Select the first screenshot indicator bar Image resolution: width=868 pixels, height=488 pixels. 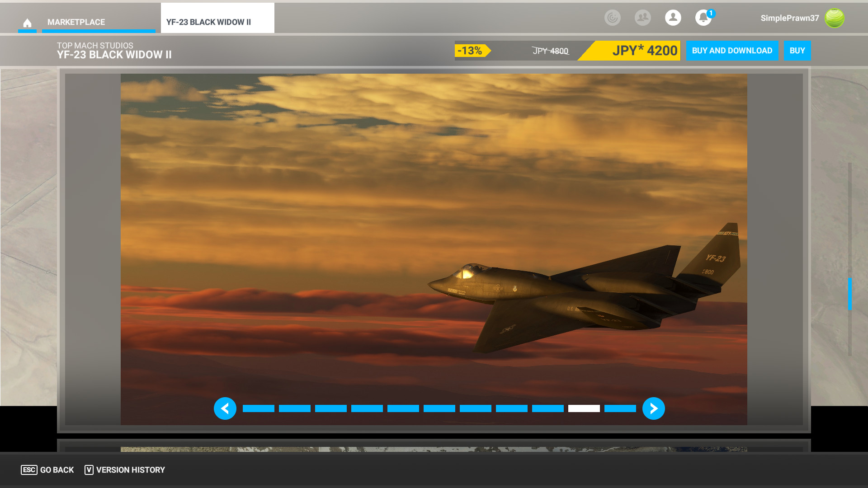(x=259, y=408)
